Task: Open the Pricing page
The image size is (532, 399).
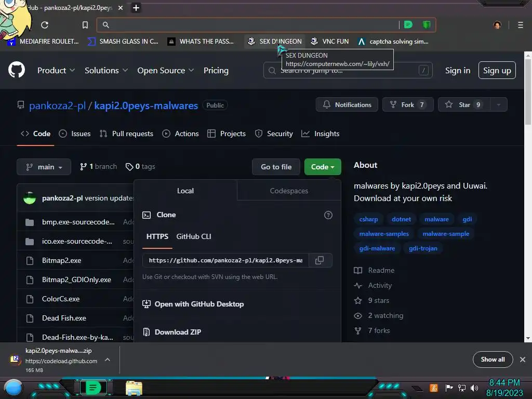Action: click(x=216, y=70)
